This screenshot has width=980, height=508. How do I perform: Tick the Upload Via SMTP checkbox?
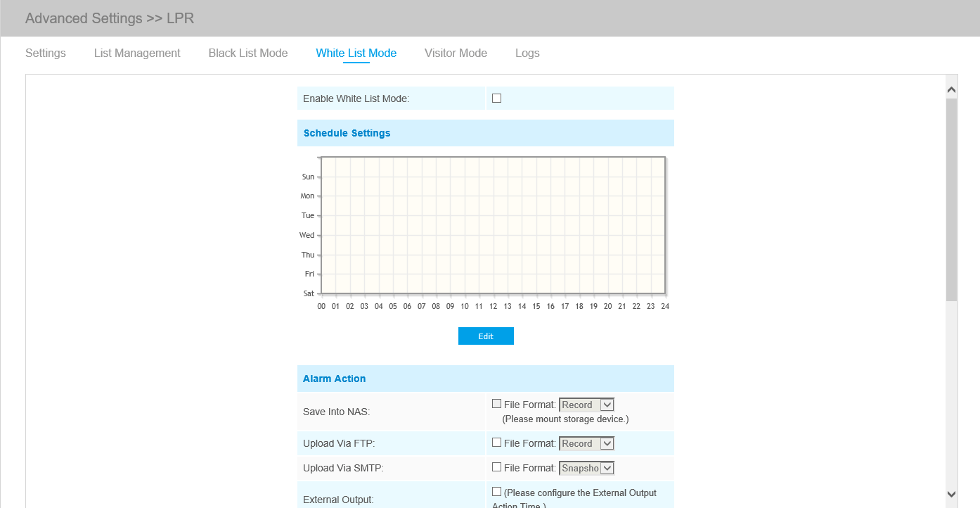tap(496, 467)
